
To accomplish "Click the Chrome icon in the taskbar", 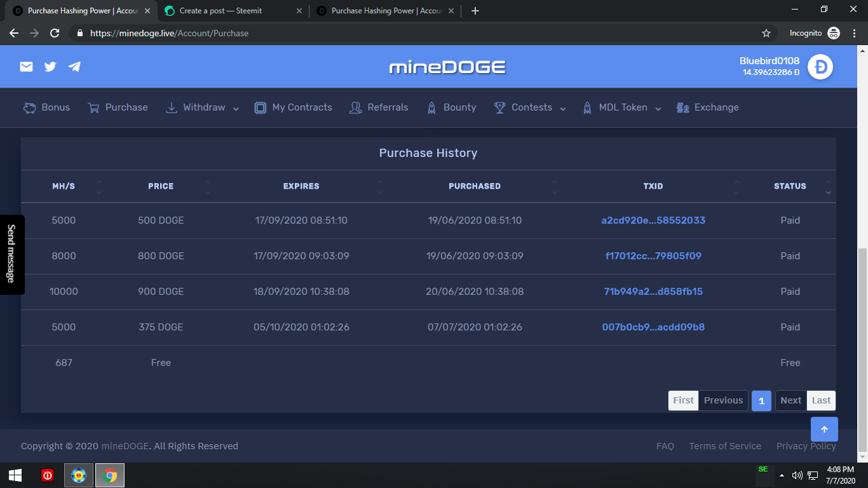I will pyautogui.click(x=110, y=475).
